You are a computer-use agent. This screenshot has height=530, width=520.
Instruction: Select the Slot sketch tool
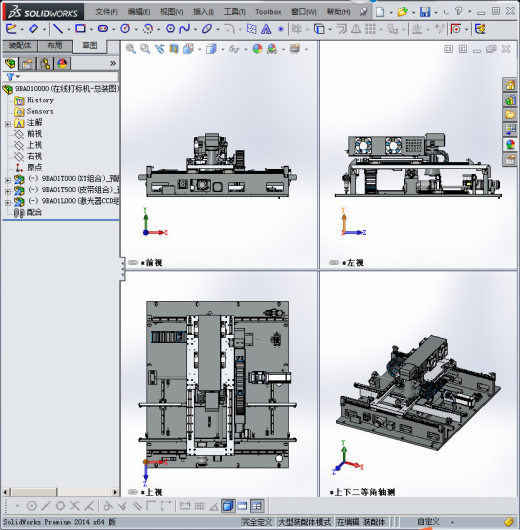coord(103,29)
